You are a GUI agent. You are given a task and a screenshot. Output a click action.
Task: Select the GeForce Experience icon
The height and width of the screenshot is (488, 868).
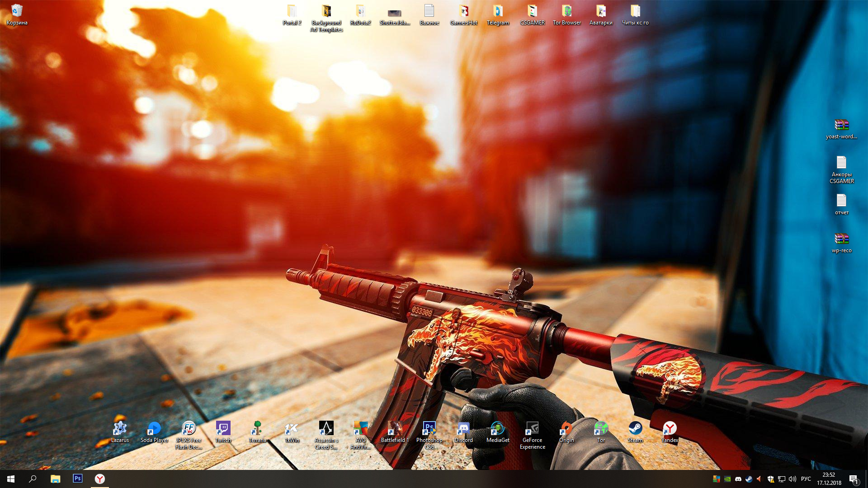coord(532,435)
